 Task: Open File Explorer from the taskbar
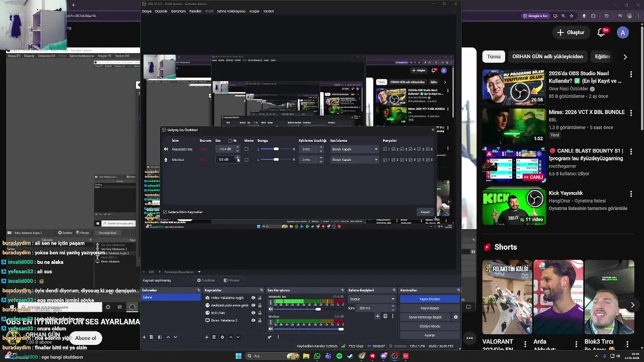click(306, 356)
